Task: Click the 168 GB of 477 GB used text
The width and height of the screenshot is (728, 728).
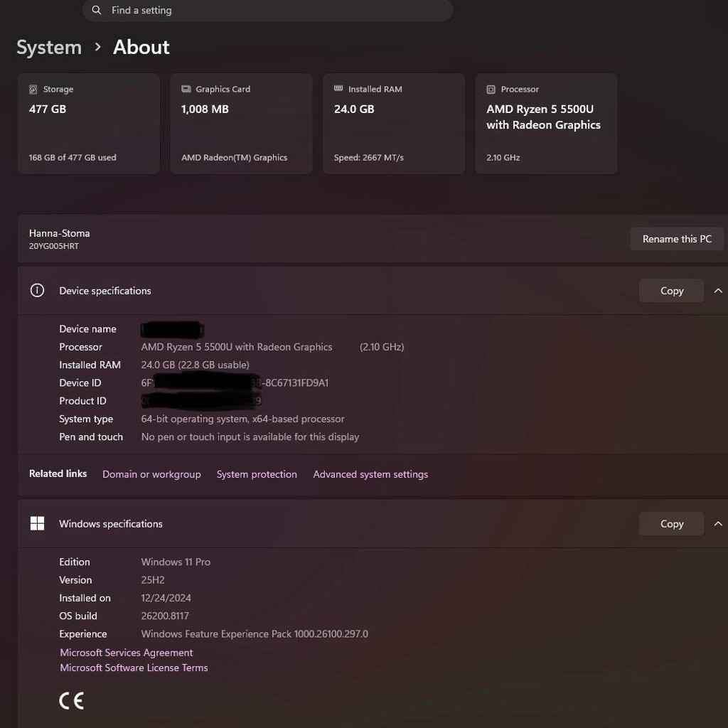Action: 73,157
